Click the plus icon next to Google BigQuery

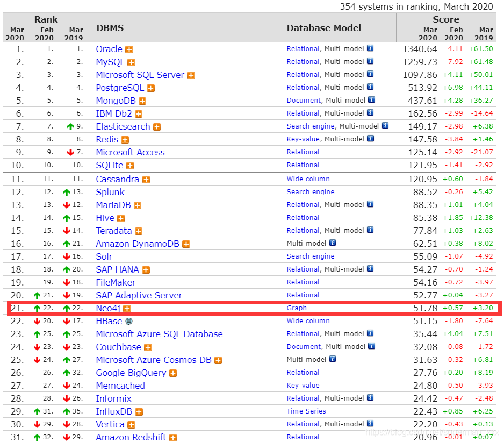(x=173, y=373)
